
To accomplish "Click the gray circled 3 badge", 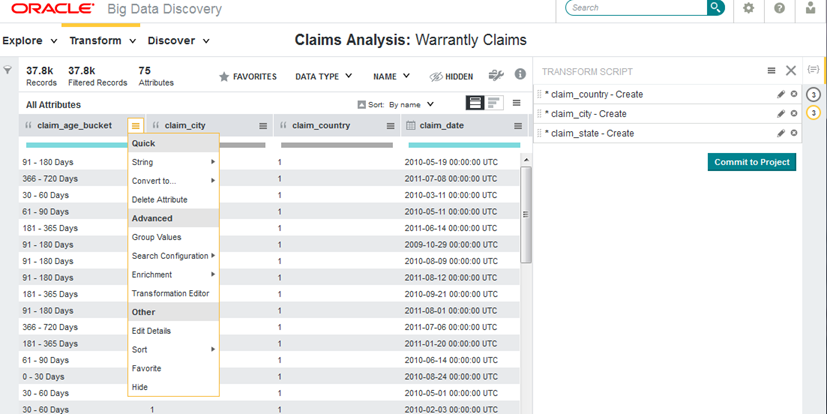I will point(813,95).
